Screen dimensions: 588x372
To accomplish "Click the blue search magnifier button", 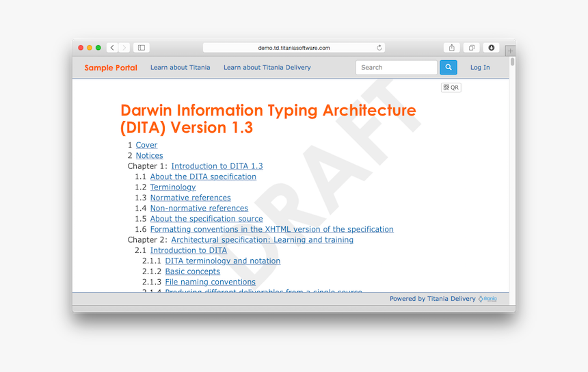I will click(448, 68).
